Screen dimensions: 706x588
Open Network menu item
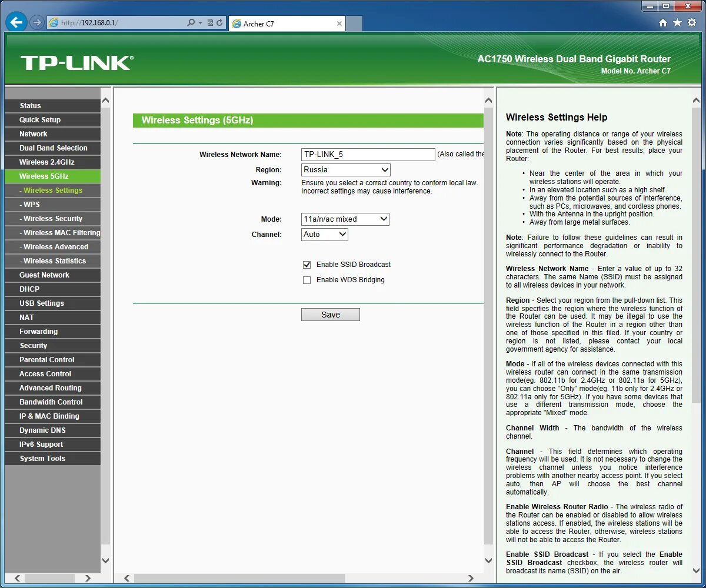(52, 134)
